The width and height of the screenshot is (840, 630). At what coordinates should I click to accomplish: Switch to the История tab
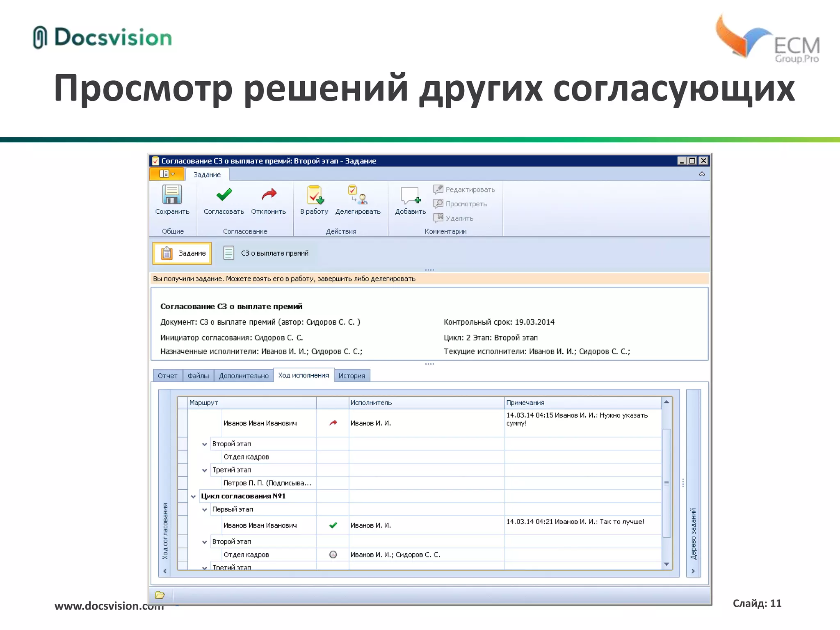point(352,376)
